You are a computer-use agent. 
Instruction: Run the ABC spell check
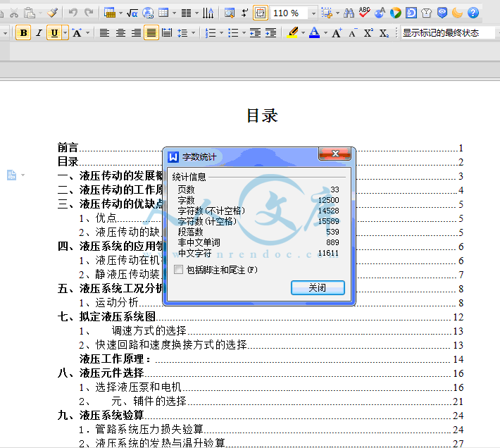point(364,13)
